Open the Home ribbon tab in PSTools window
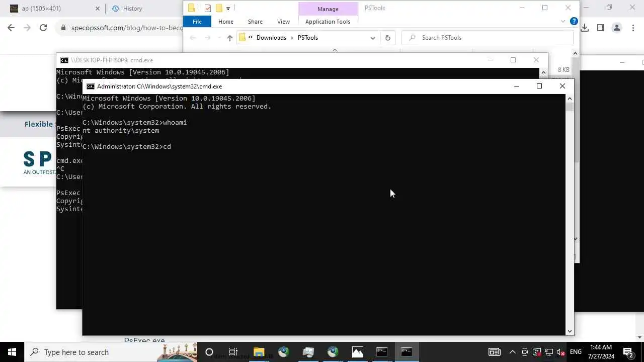Image resolution: width=644 pixels, height=362 pixels. (x=225, y=22)
